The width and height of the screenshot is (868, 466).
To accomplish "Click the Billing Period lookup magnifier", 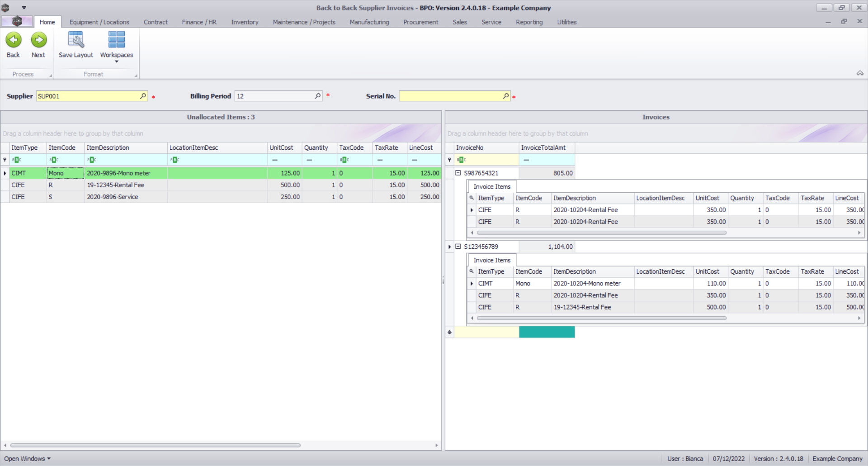I will coord(317,96).
